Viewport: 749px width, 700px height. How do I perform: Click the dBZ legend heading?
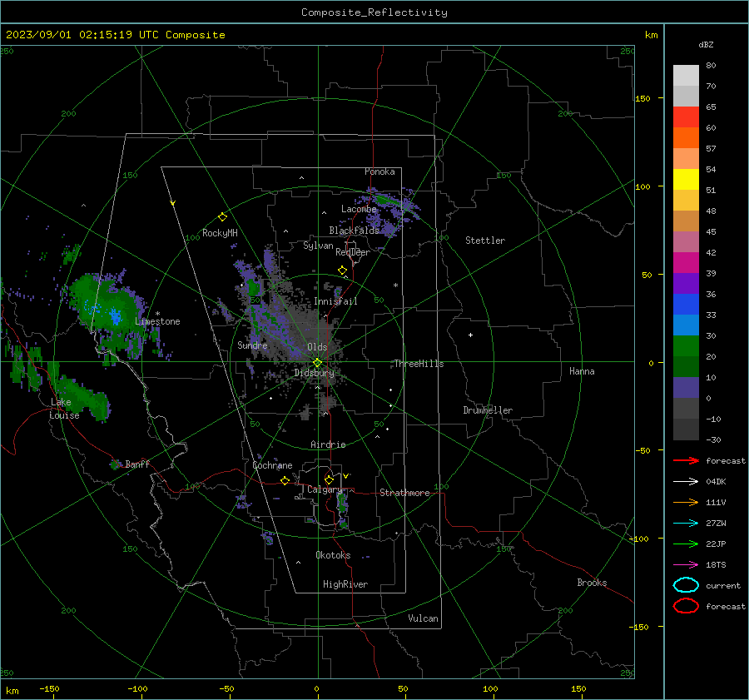coord(706,44)
